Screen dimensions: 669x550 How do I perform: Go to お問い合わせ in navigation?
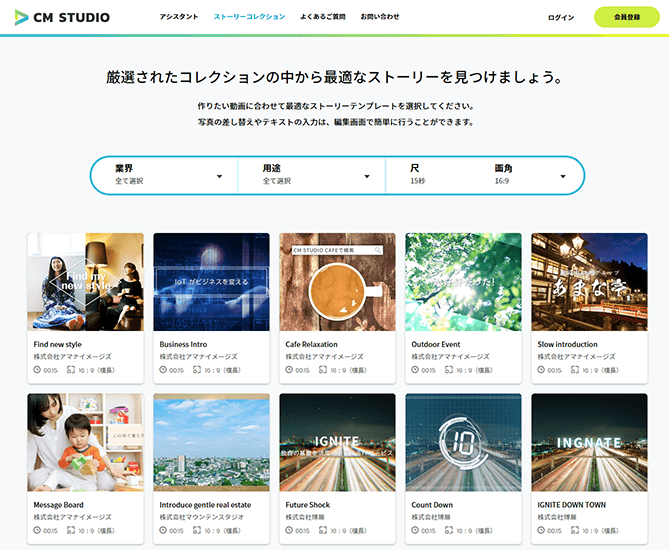click(x=380, y=17)
